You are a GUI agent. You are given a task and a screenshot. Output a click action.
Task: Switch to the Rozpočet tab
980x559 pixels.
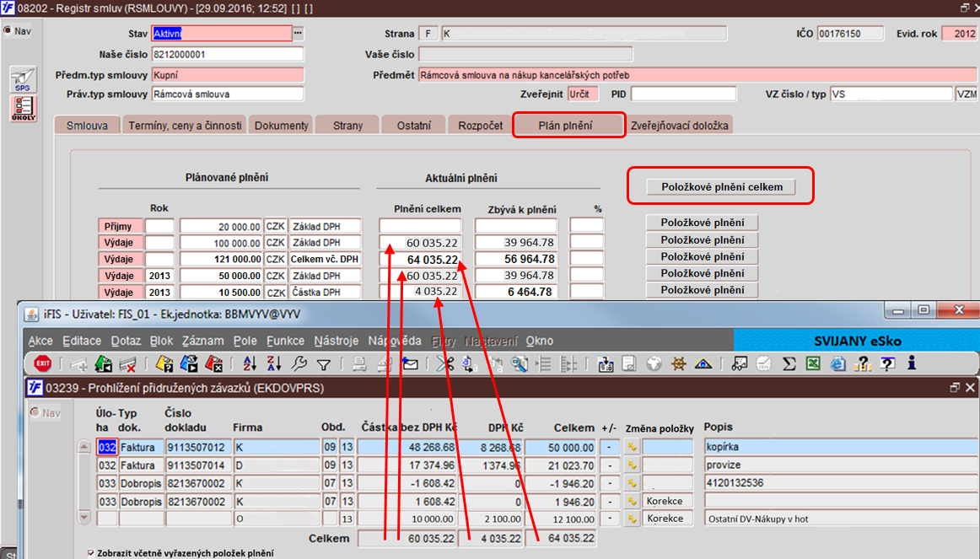click(x=480, y=125)
